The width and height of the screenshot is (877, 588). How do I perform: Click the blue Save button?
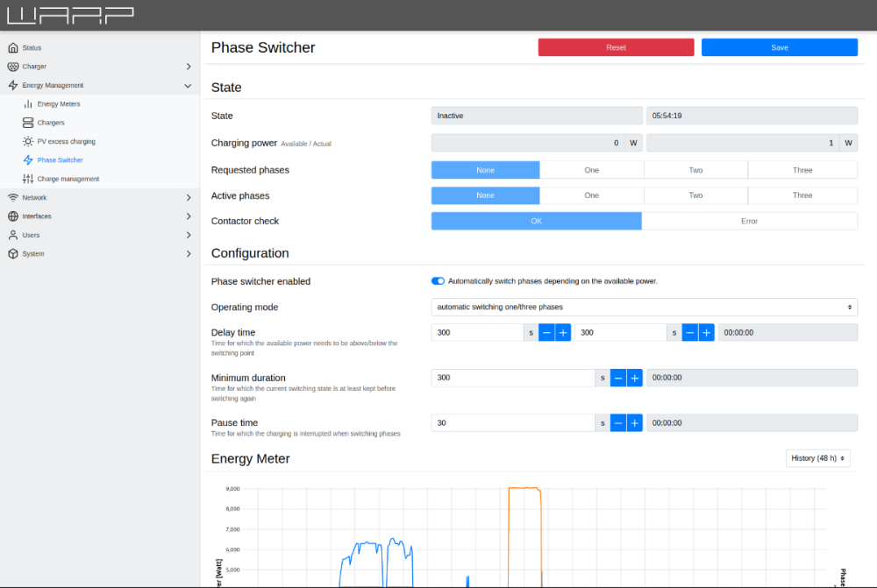click(779, 47)
